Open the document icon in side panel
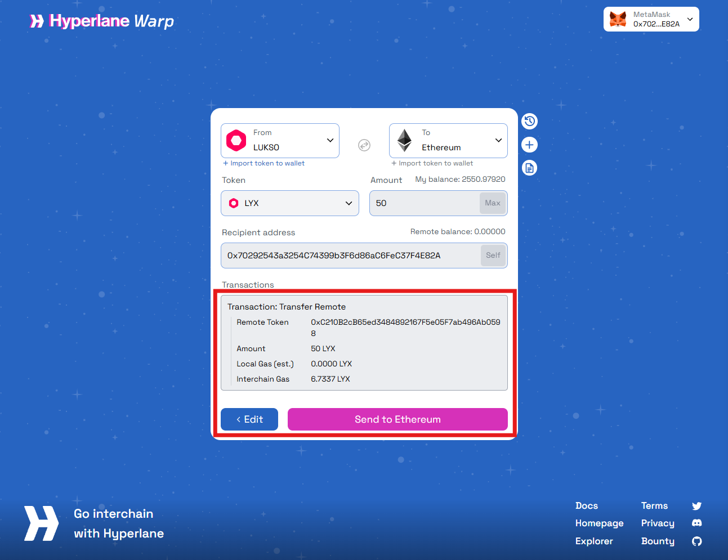Viewport: 728px width, 560px height. click(529, 168)
